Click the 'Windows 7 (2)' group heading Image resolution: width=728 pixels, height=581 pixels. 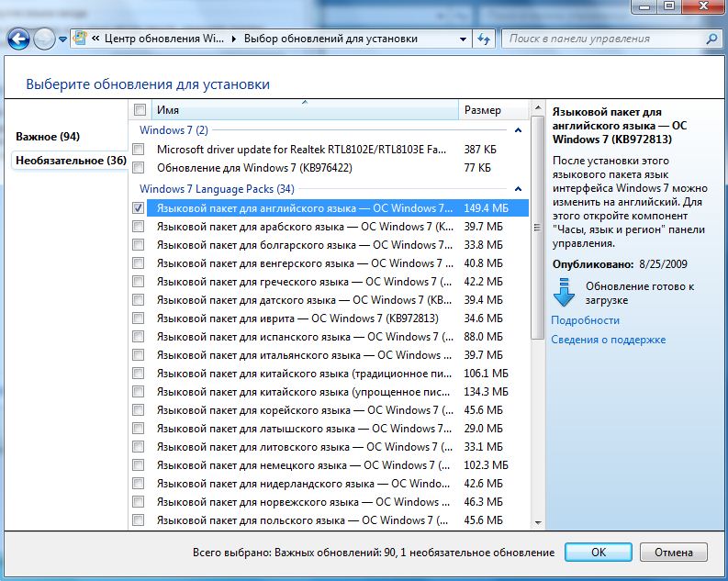174,130
